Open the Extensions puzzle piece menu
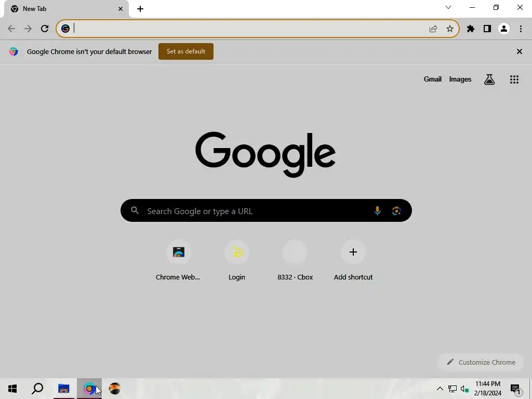532x399 pixels. [x=471, y=29]
